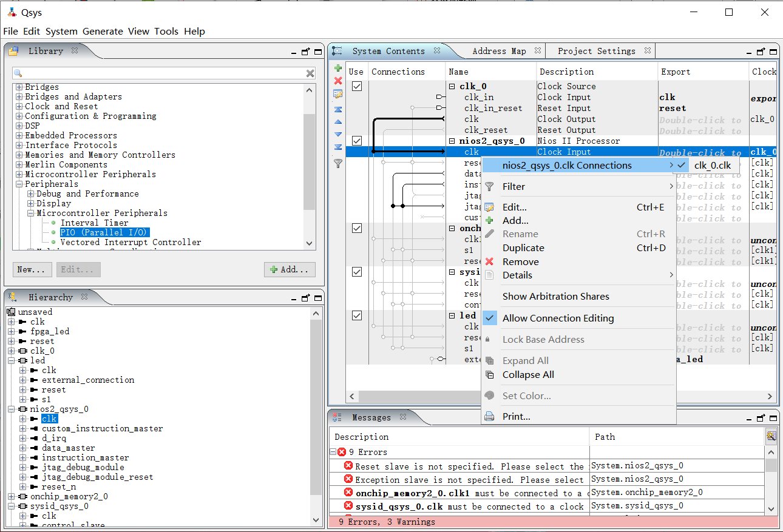Click the green plus add component icon

point(338,68)
